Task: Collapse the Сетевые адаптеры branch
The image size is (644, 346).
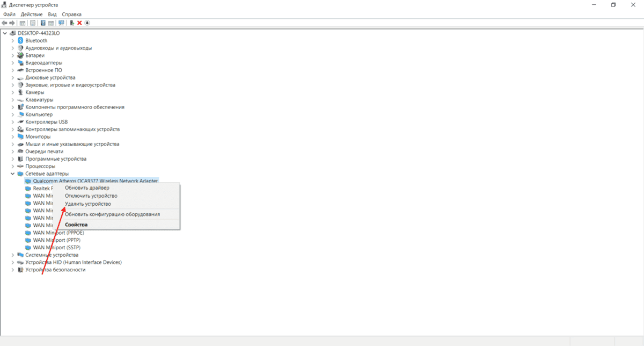Action: (x=12, y=174)
